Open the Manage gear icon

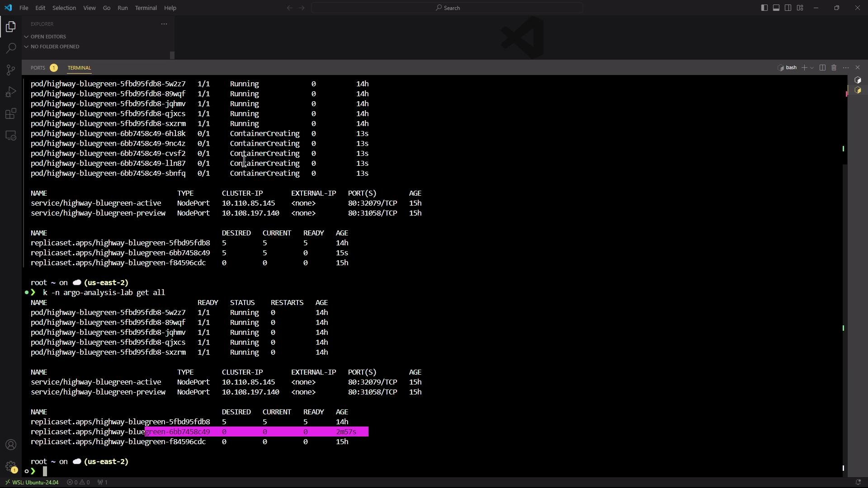point(11,466)
